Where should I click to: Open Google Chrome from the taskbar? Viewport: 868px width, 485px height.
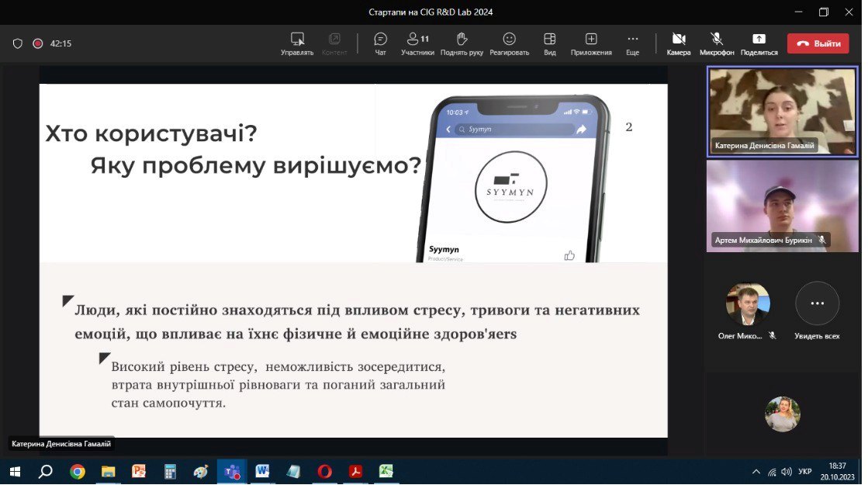pyautogui.click(x=77, y=471)
